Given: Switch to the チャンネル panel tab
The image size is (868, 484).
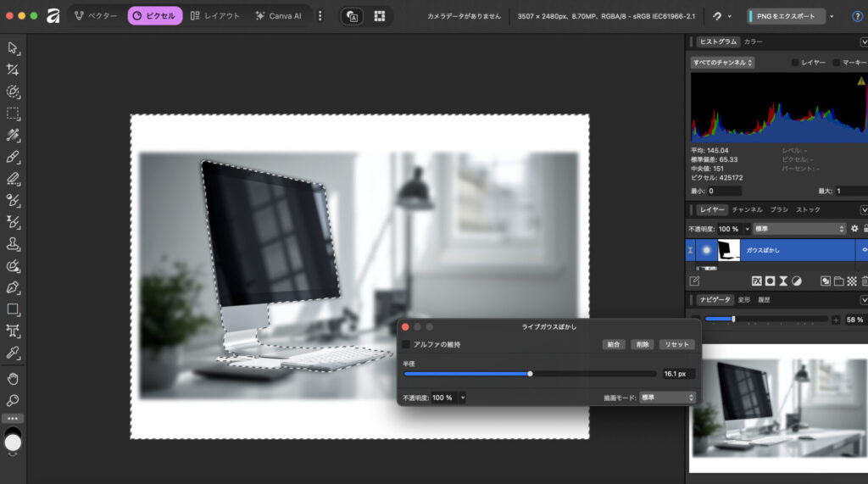Looking at the screenshot, I should point(747,209).
